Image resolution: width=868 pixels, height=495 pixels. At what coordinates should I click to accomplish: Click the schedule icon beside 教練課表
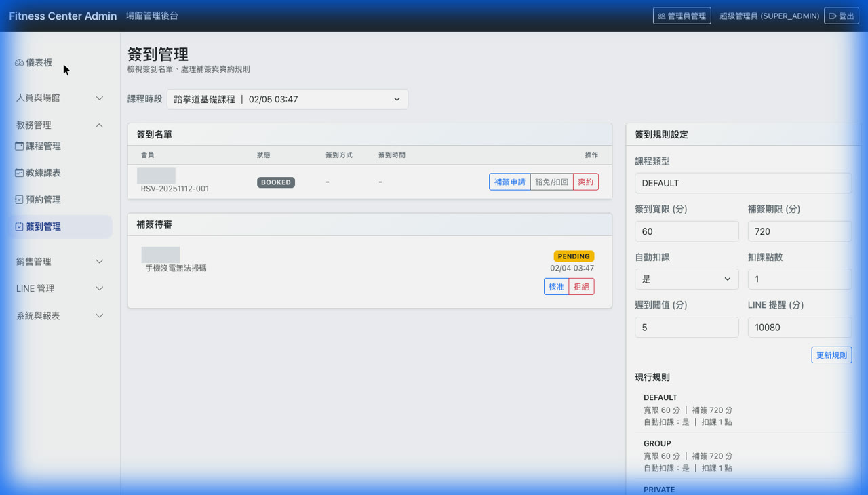pos(19,173)
